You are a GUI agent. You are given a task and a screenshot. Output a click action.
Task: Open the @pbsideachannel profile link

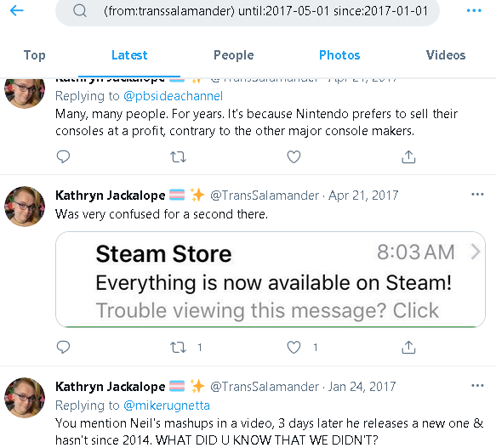click(173, 96)
